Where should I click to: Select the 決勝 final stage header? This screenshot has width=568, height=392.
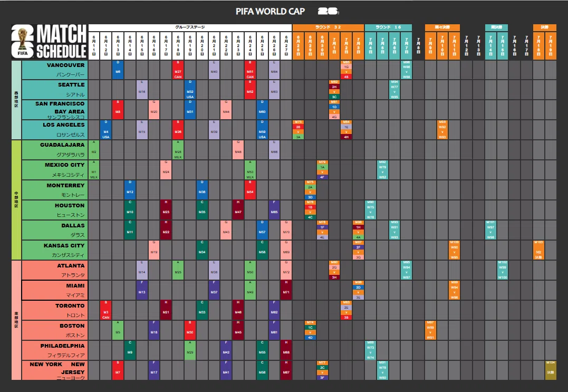click(545, 27)
